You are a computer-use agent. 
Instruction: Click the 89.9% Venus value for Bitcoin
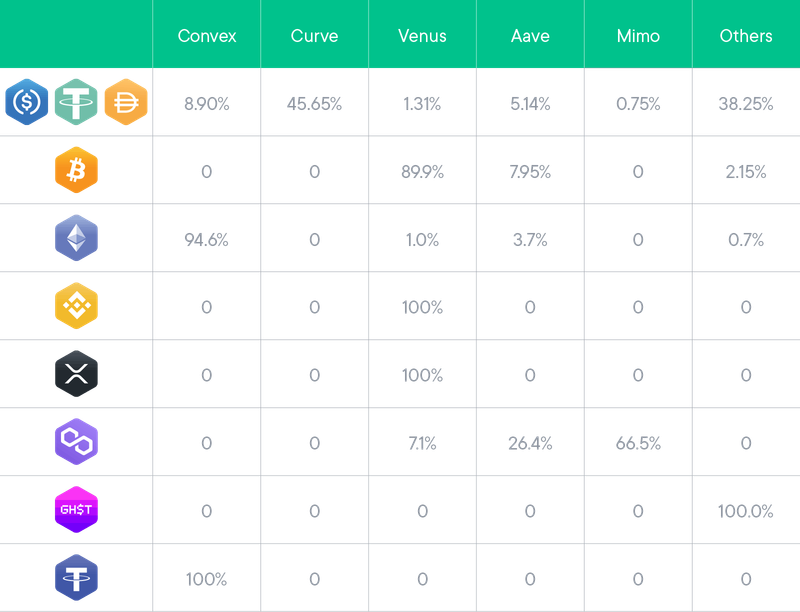pos(422,171)
